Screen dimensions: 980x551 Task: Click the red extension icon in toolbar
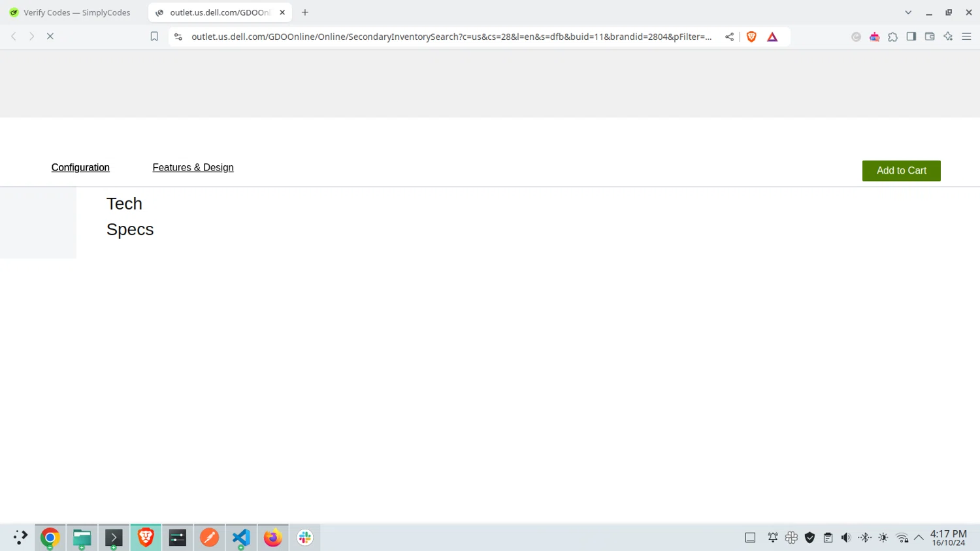click(875, 37)
